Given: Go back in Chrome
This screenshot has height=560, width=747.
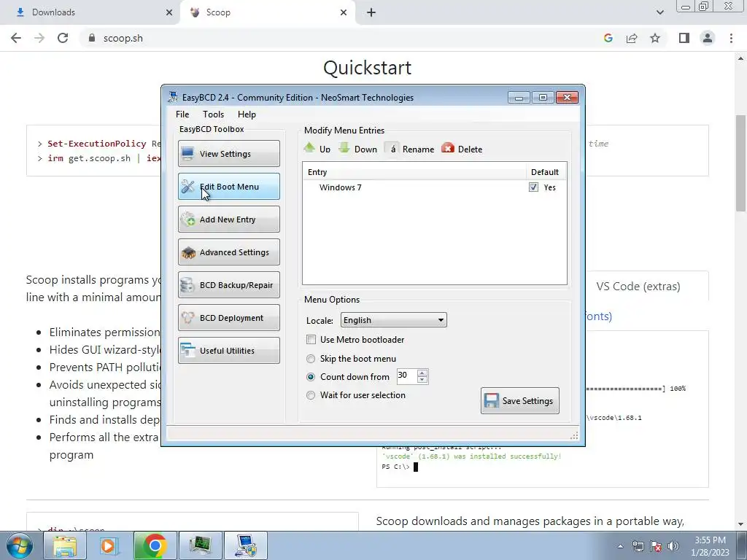Looking at the screenshot, I should point(16,38).
